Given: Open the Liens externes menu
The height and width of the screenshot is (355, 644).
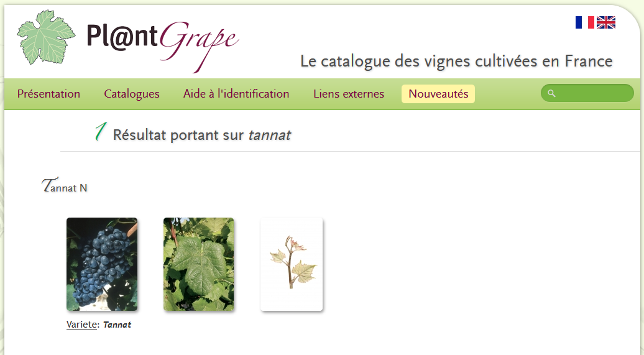Looking at the screenshot, I should [x=349, y=94].
